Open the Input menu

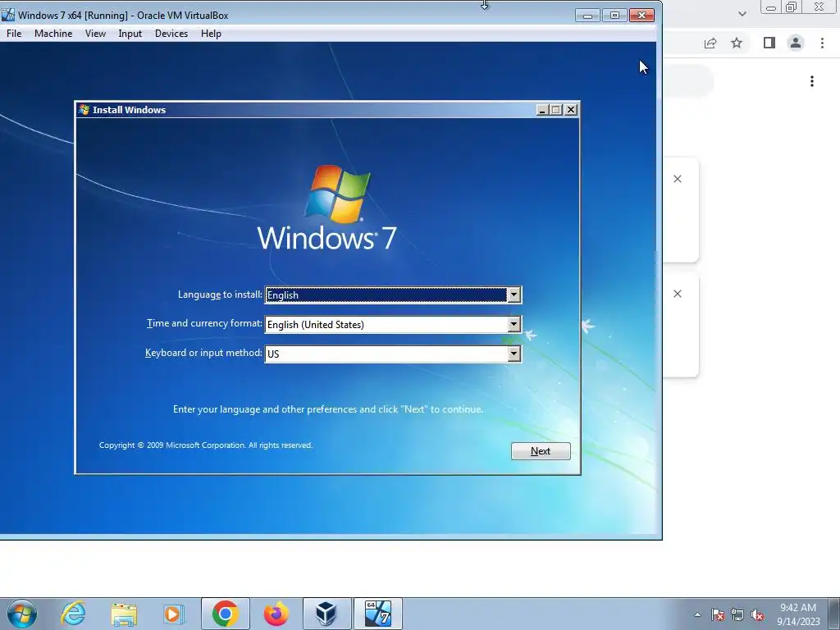[x=130, y=33]
